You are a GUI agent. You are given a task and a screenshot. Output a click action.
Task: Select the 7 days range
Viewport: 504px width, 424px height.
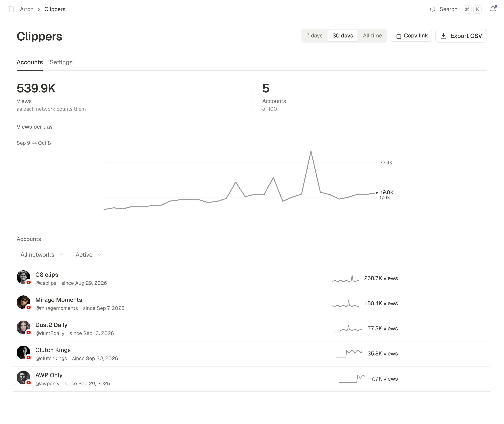(x=314, y=36)
